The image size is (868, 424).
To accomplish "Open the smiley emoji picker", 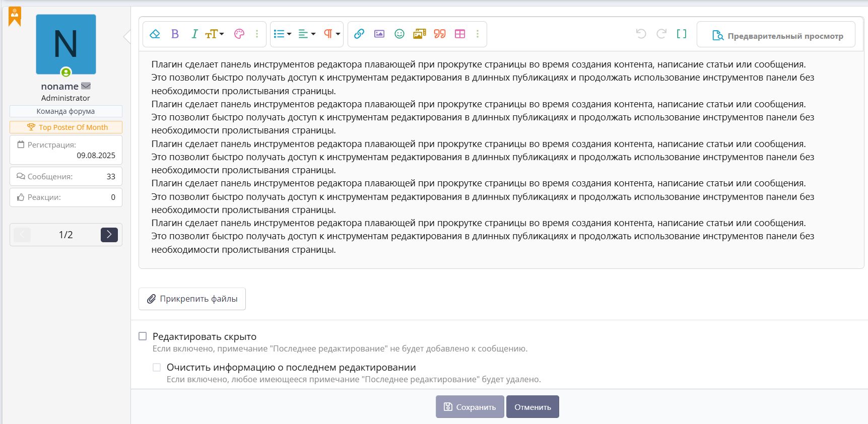I will point(399,34).
